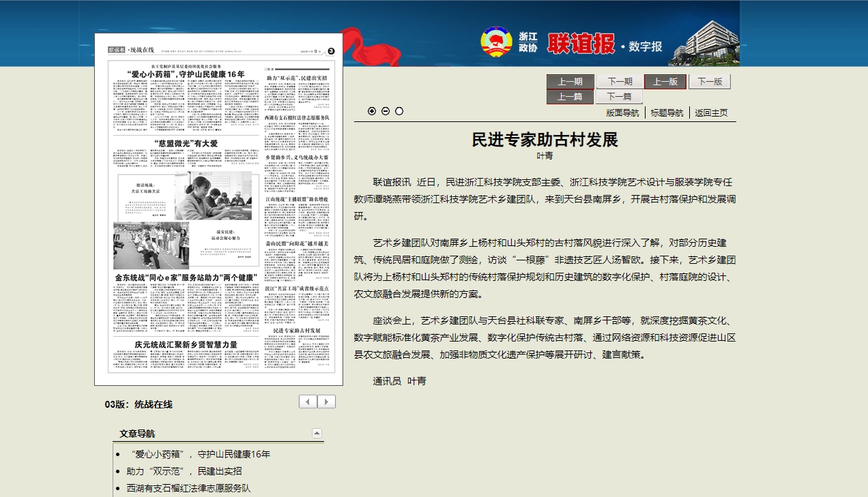Image resolution: width=868 pixels, height=497 pixels.
Task: Click the zoom in plus icon
Action: tap(372, 111)
